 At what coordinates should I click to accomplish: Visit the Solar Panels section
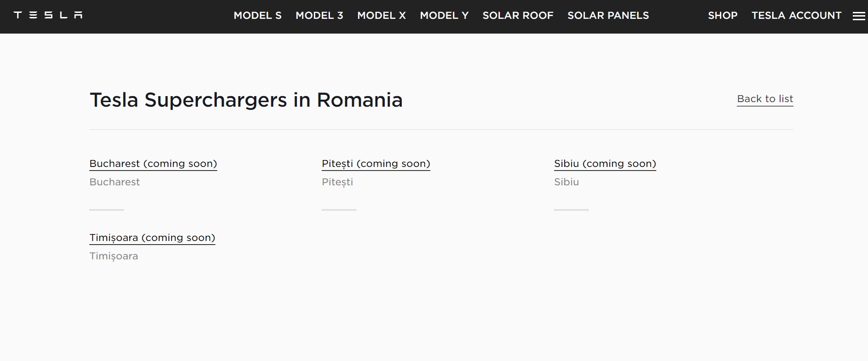[608, 16]
